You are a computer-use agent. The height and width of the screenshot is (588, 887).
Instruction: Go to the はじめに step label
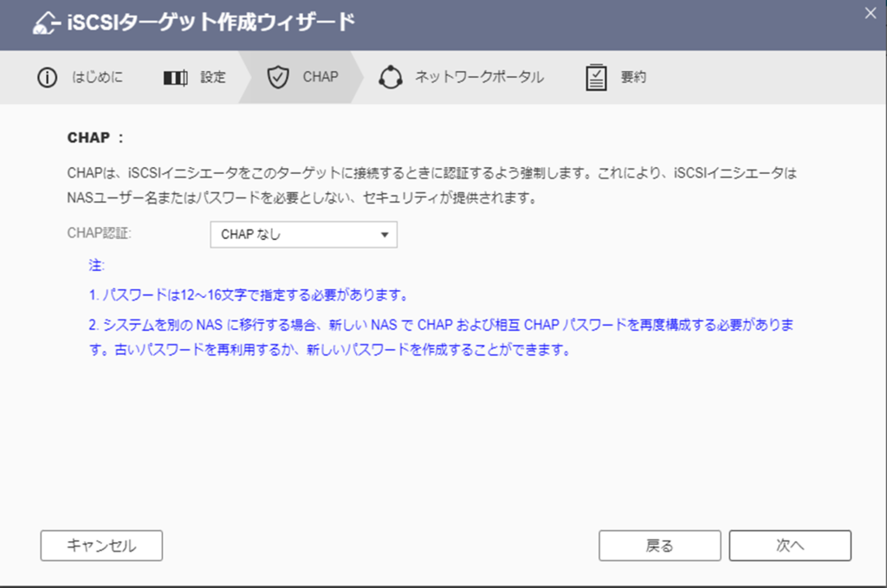coord(97,77)
